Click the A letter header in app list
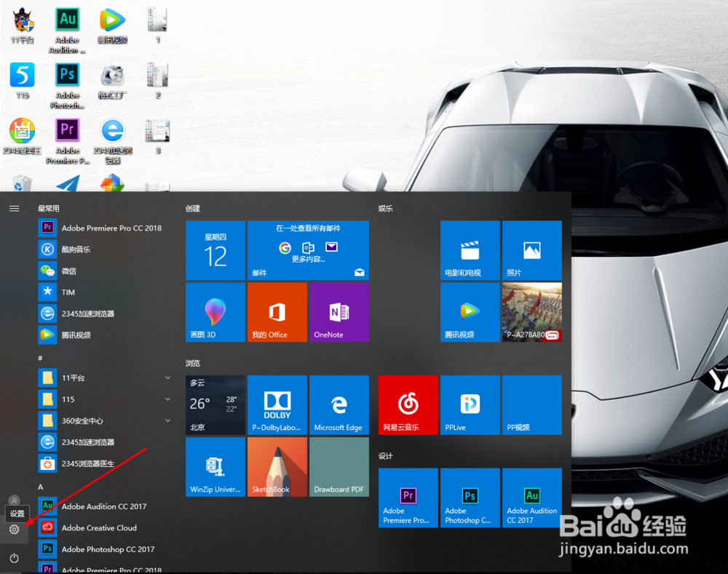Screen dimensions: 728x574 (x=40, y=487)
